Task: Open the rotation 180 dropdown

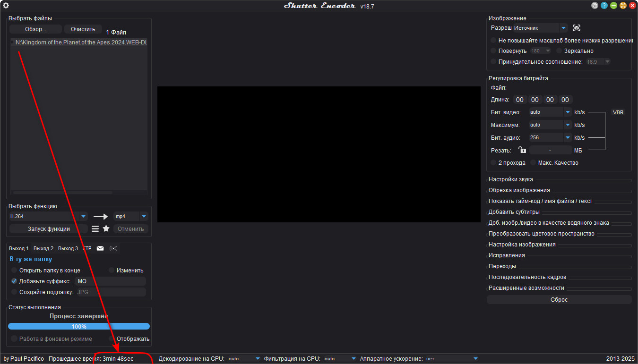Action: pos(541,51)
